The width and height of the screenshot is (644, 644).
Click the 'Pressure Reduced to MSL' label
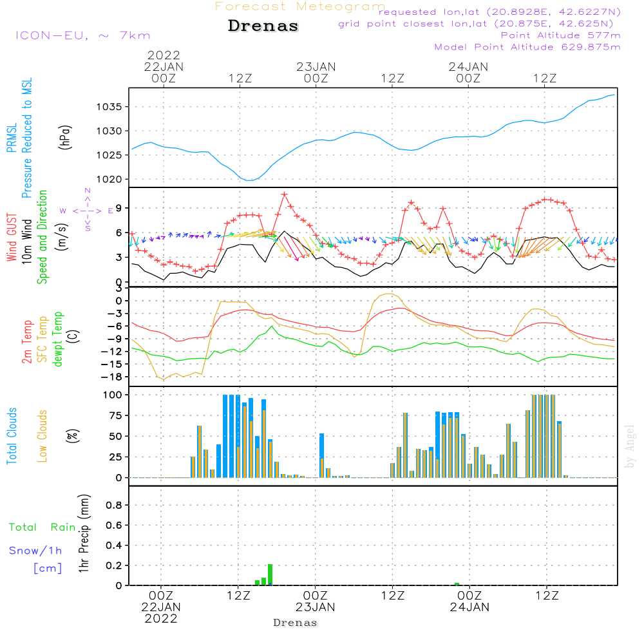point(26,138)
